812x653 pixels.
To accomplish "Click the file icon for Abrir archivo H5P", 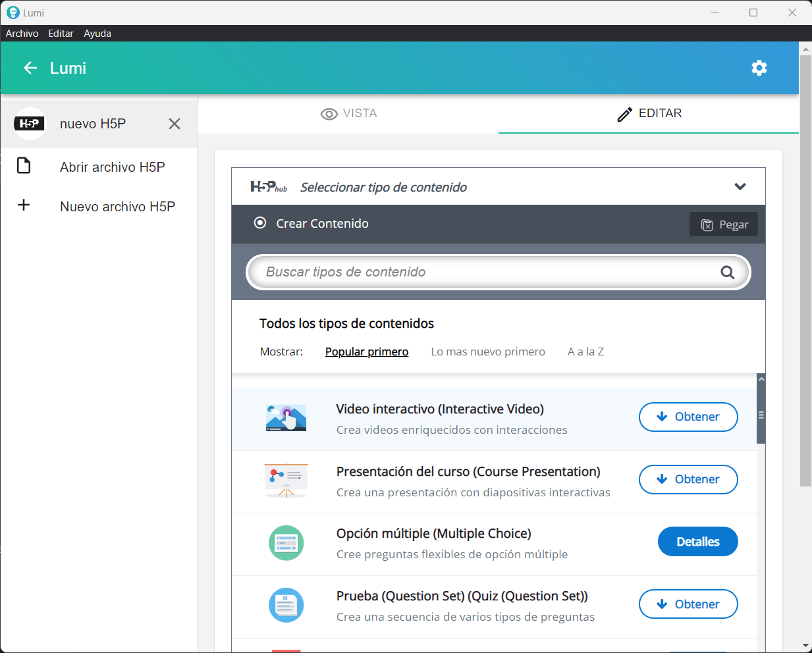I will tap(24, 165).
